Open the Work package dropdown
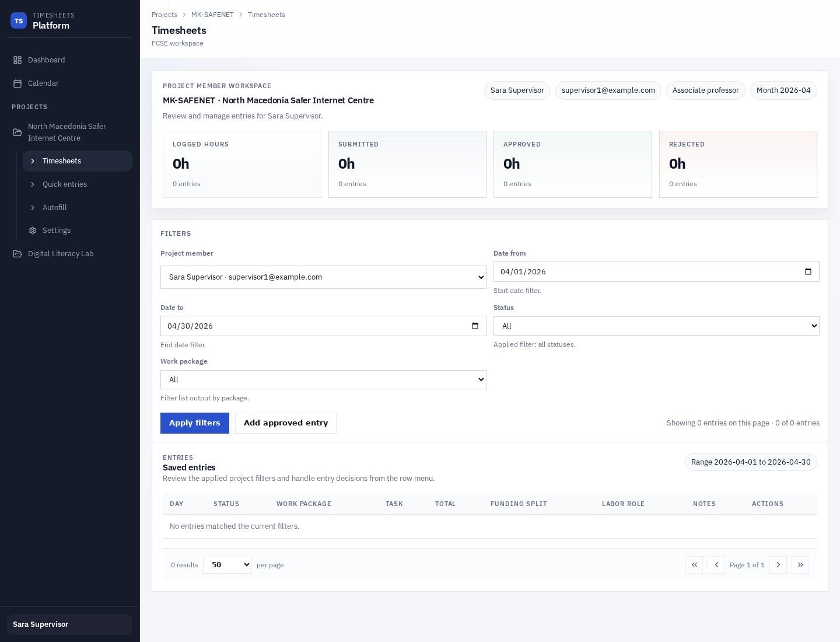Image resolution: width=840 pixels, height=642 pixels. [323, 379]
